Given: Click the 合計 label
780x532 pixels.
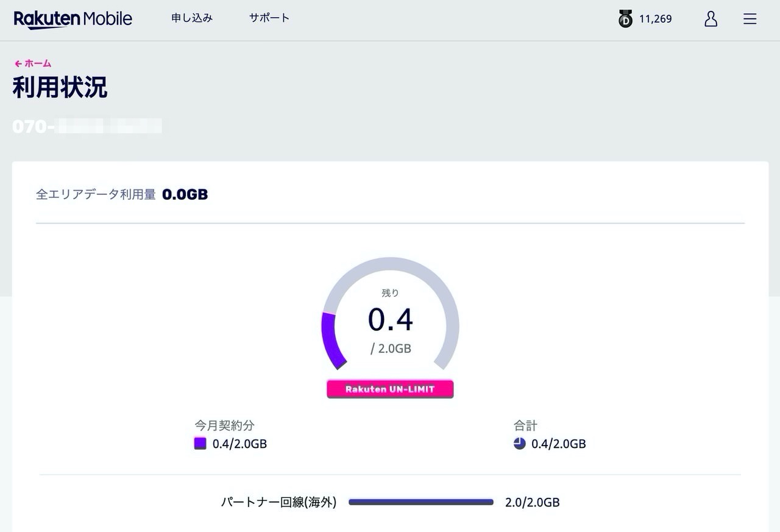Looking at the screenshot, I should pyautogui.click(x=525, y=425).
